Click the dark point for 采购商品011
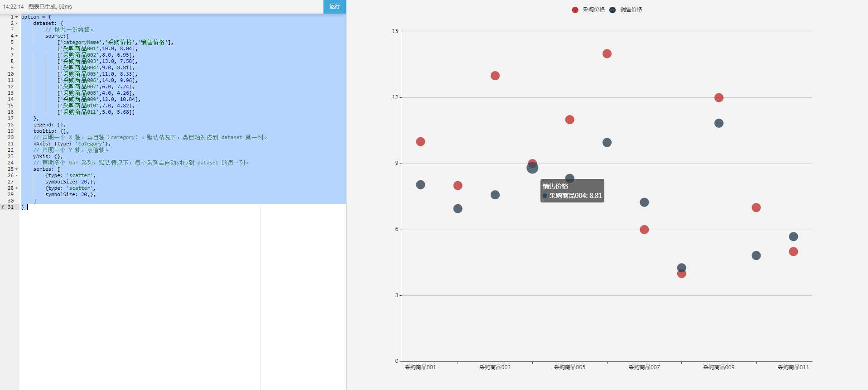 793,237
